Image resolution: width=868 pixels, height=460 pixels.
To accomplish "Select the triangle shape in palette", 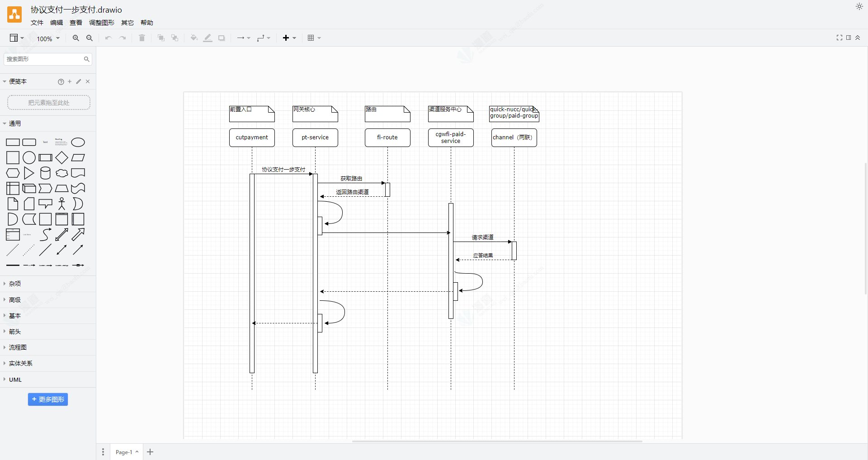I will (x=29, y=173).
